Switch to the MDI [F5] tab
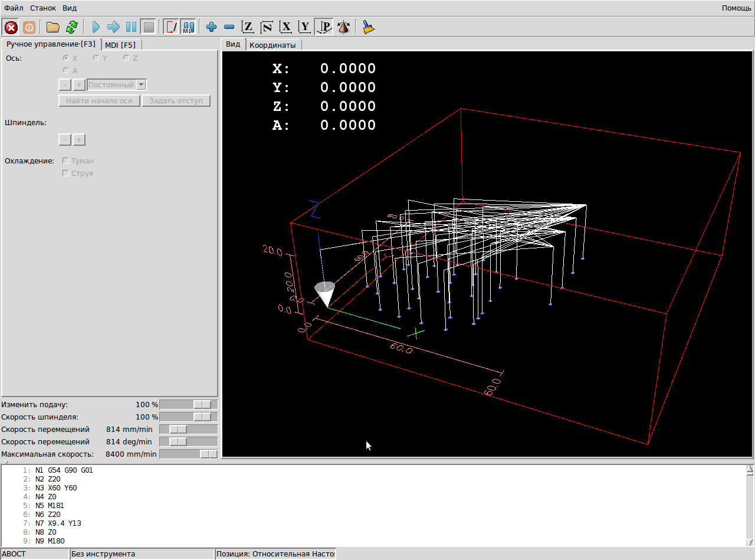The width and height of the screenshot is (755, 560). (x=120, y=45)
